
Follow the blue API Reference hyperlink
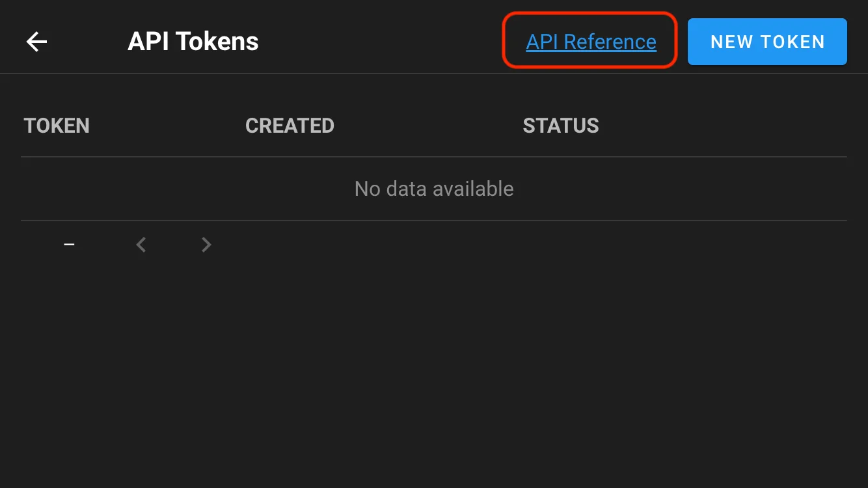[x=591, y=42]
